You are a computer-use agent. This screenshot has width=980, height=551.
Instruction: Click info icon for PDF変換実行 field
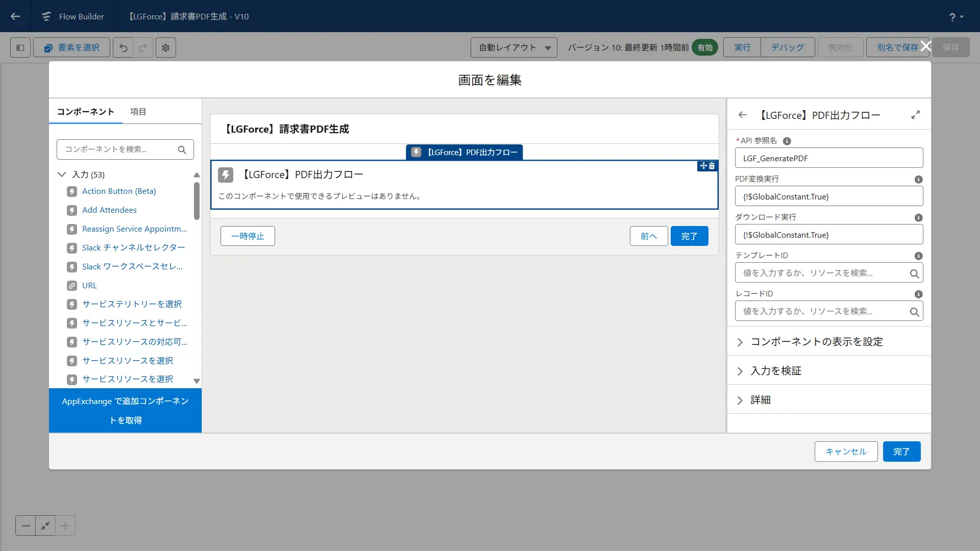[x=918, y=180]
